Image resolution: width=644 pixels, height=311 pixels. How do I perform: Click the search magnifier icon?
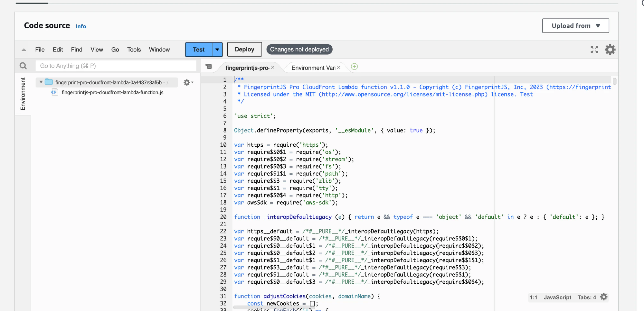point(23,66)
